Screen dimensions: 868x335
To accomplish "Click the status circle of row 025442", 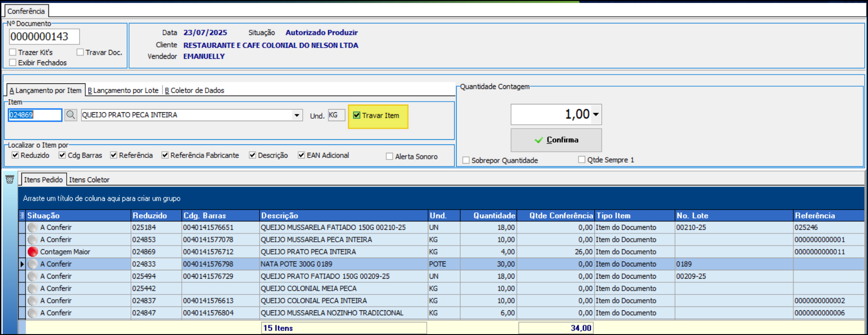I will (x=33, y=288).
